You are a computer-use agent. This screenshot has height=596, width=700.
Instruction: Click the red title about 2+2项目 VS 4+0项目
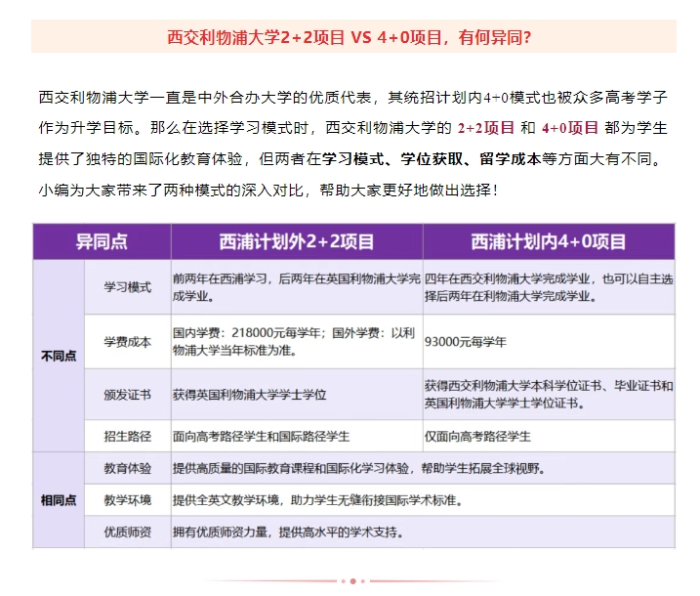[x=350, y=37]
